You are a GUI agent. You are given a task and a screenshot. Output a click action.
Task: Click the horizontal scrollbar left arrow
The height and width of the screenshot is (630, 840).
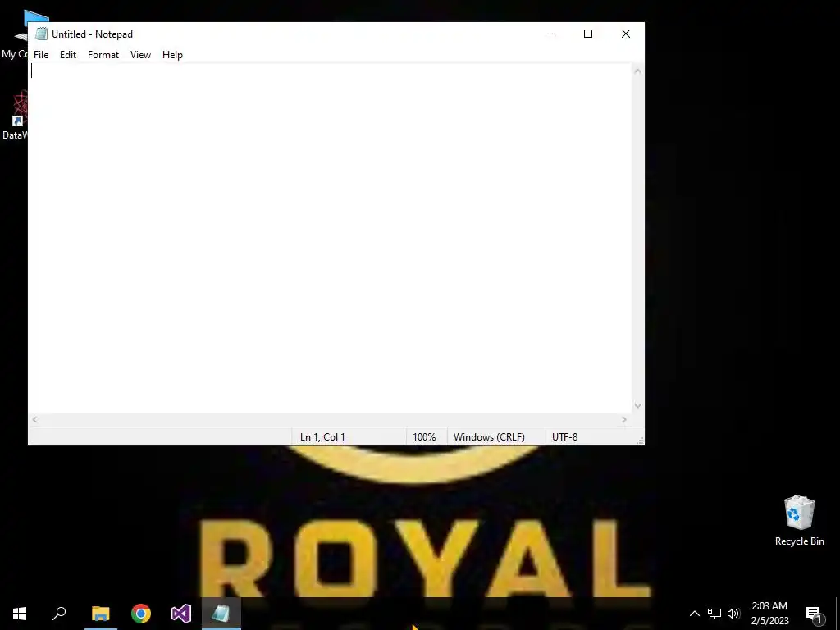tap(34, 419)
